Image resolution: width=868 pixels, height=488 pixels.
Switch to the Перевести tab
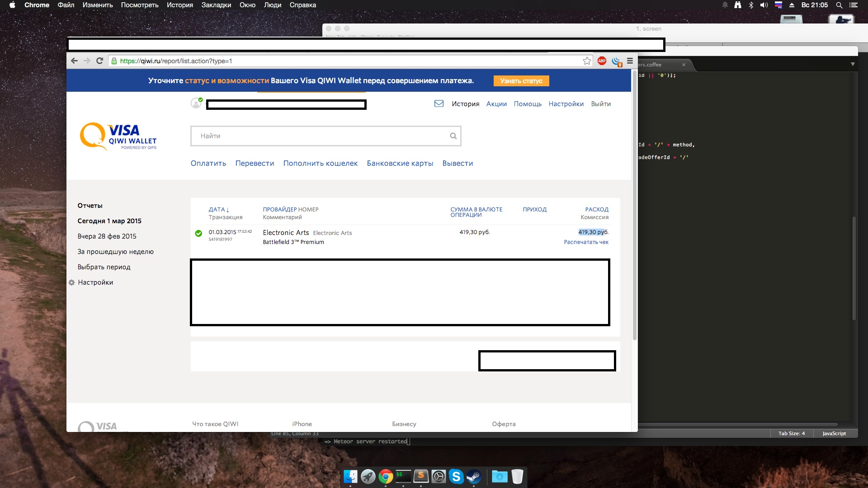click(x=255, y=163)
